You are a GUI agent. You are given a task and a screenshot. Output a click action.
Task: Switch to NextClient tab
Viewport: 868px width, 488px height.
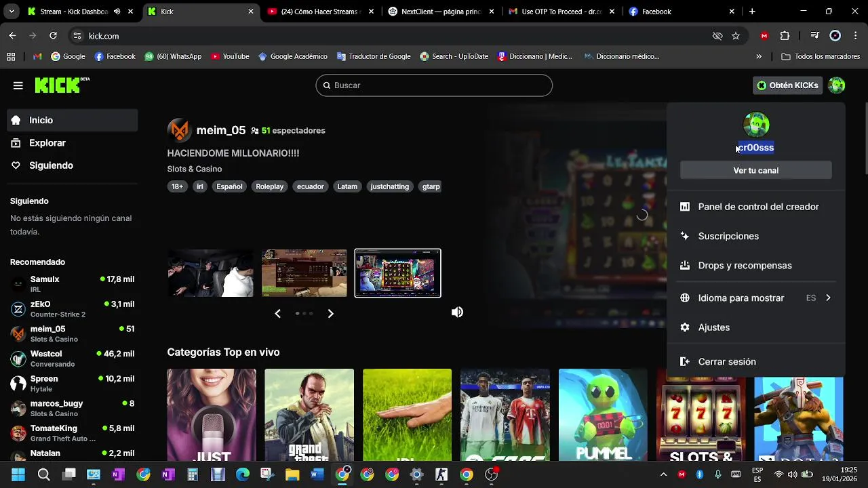click(440, 12)
